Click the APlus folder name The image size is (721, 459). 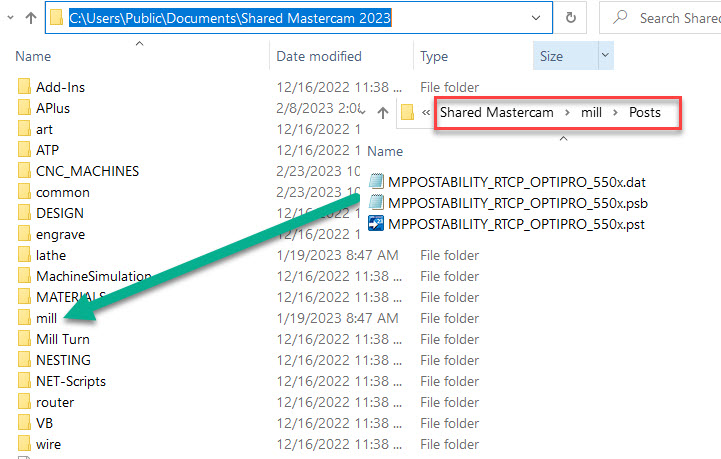pos(53,108)
